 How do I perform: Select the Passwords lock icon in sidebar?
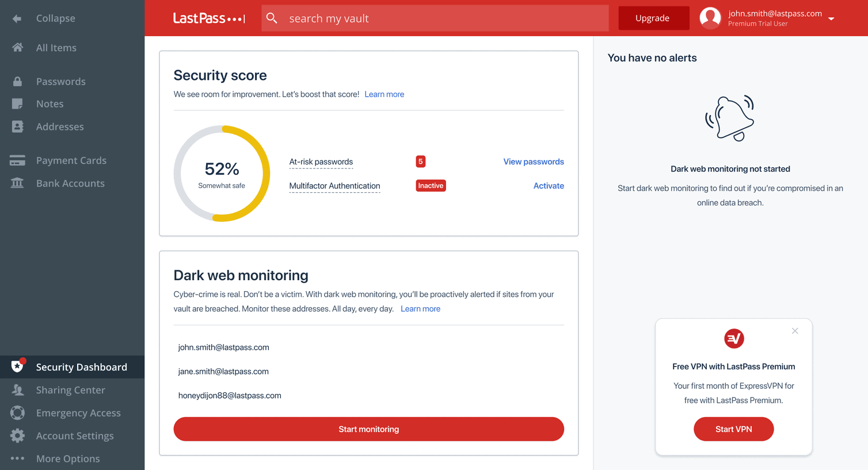tap(18, 81)
